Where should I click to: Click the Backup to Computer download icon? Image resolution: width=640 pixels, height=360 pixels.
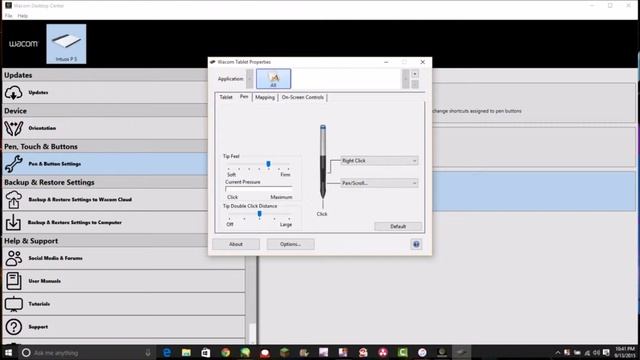(x=13, y=222)
